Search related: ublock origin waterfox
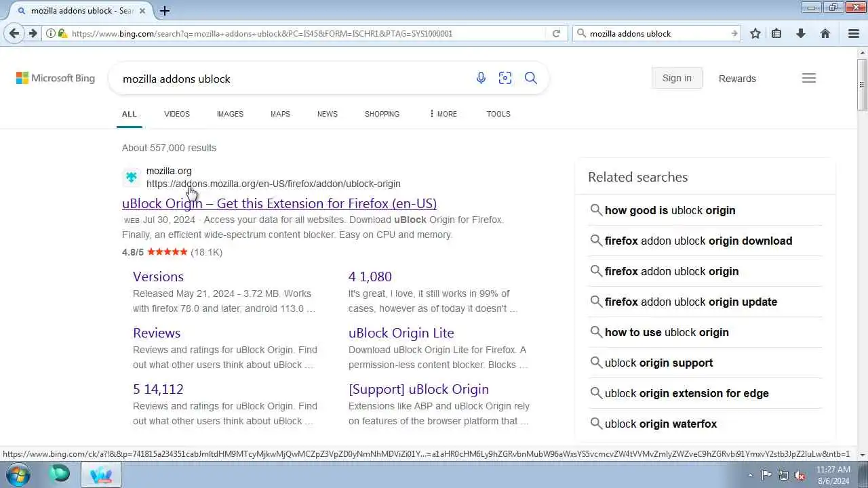Screen dimensions: 868x488 pos(660,424)
